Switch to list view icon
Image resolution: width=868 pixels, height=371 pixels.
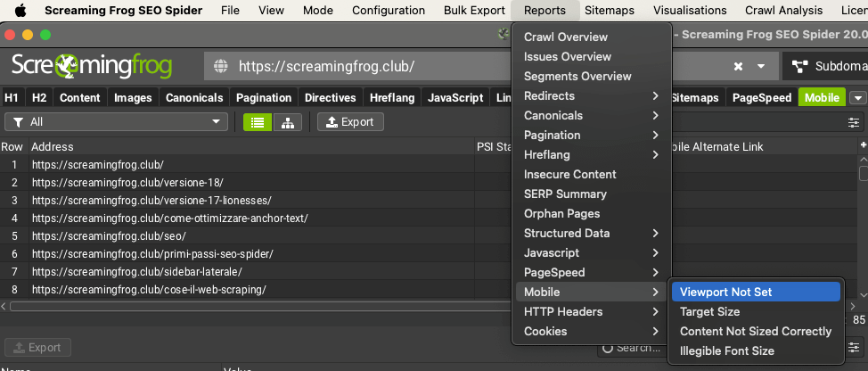pyautogui.click(x=258, y=122)
